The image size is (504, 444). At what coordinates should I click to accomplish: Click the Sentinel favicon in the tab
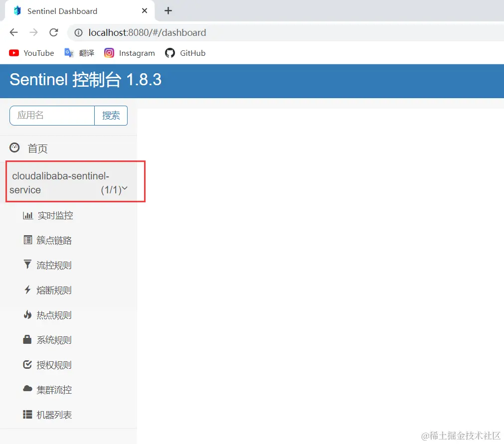17,11
